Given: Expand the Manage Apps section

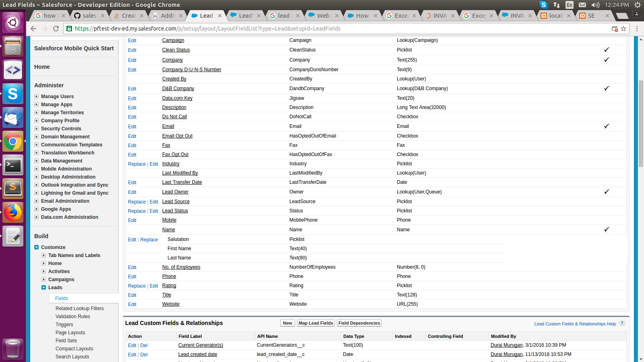Looking at the screenshot, I should pyautogui.click(x=37, y=105).
